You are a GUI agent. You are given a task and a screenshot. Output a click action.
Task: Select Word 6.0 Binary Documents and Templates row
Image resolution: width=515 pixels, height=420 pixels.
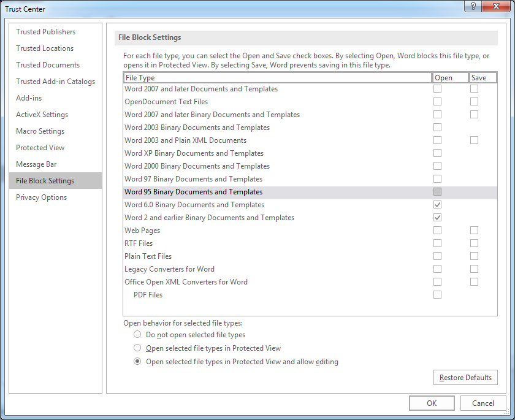(x=310, y=205)
